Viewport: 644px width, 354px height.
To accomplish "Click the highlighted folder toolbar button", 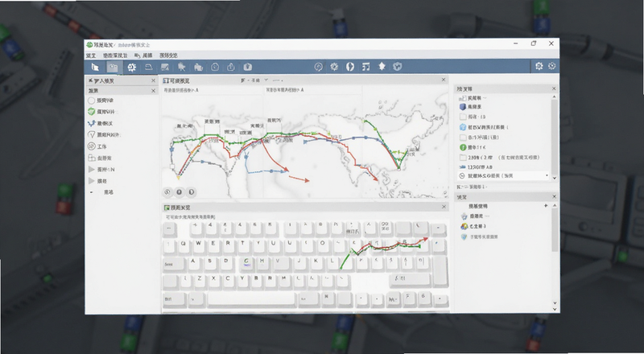I will pos(113,67).
